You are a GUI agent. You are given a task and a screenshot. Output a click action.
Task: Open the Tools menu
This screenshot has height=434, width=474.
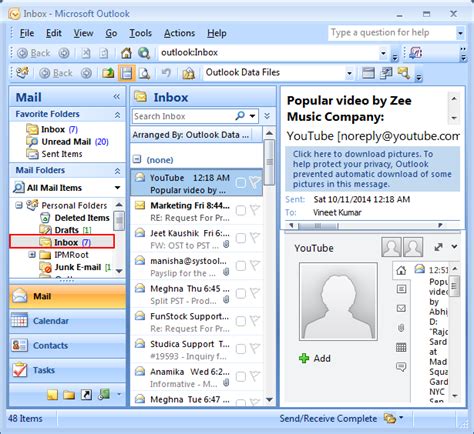(140, 33)
